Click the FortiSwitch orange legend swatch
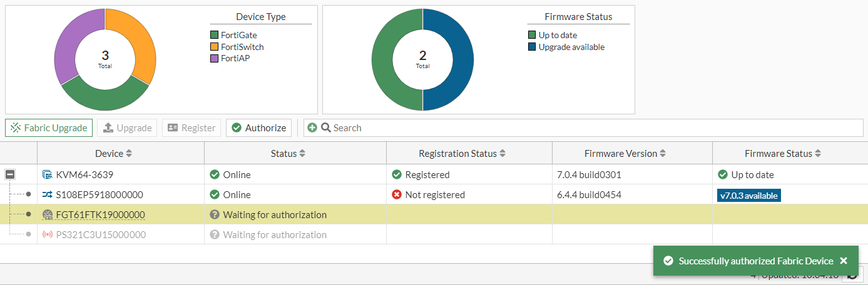Screen dimensions: 868x285 point(215,47)
